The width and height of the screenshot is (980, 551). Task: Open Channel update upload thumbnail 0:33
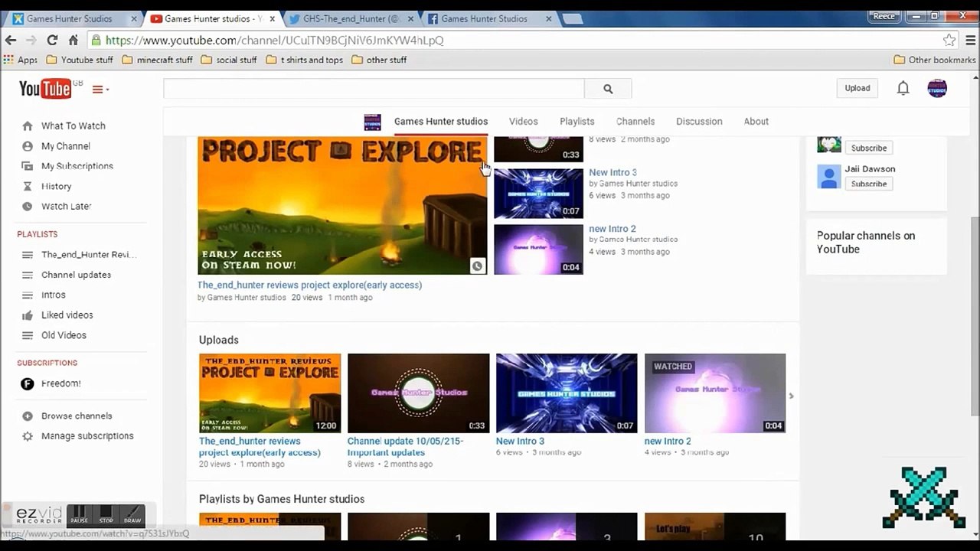[418, 393]
